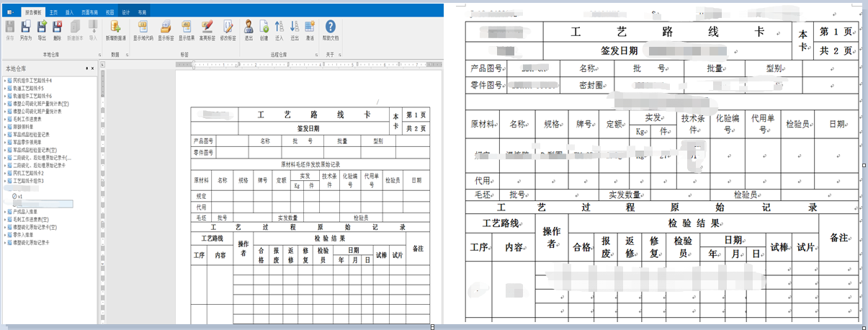
Task: Pin the 本地仓库 panel
Action: 88,68
